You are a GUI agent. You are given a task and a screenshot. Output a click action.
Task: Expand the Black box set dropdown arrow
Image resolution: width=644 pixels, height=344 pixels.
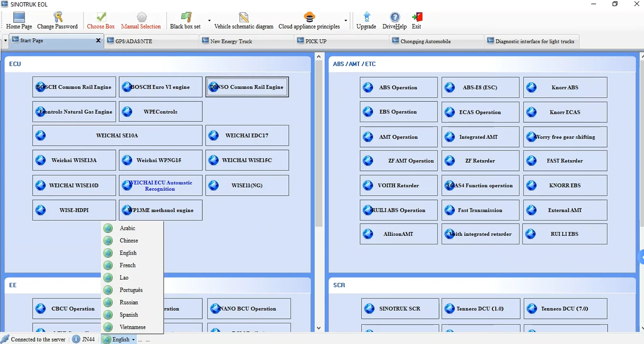[209, 21]
